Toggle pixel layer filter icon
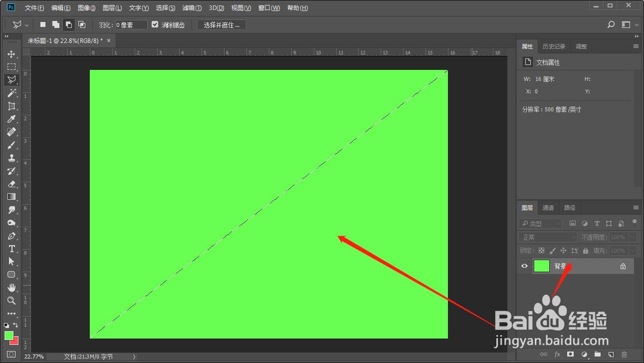This screenshot has height=363, width=644. [x=573, y=224]
